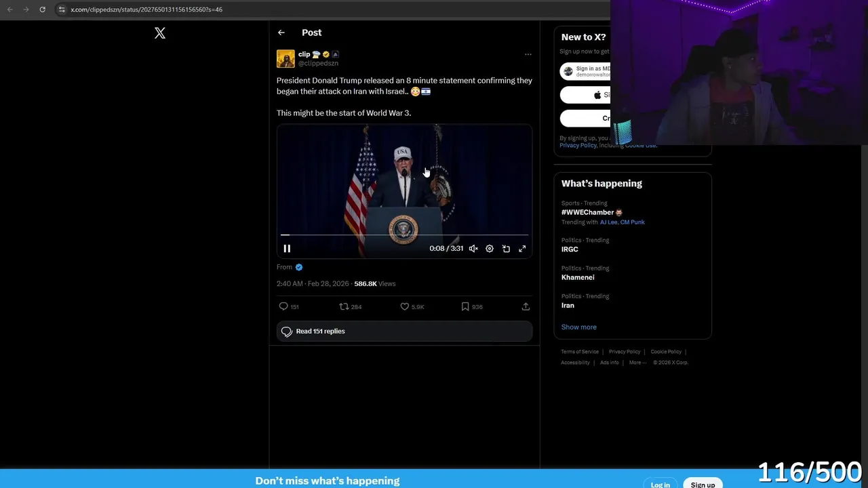This screenshot has height=488, width=868.
Task: Click the verified badge next to From
Action: pyautogui.click(x=299, y=267)
